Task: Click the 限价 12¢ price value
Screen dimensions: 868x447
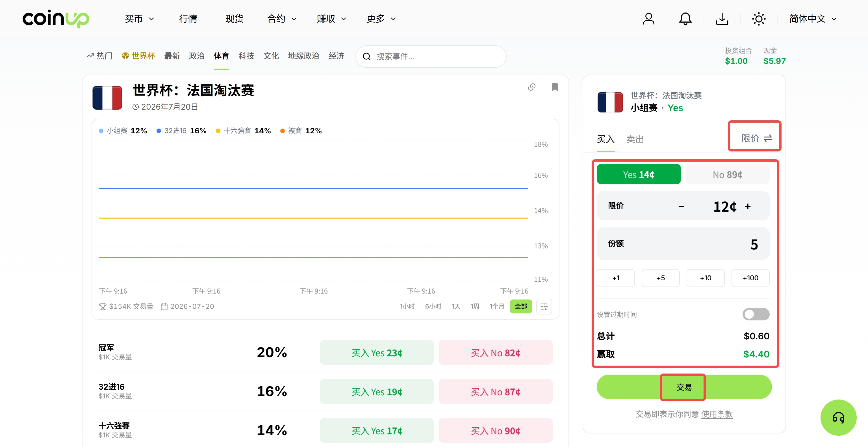Action: tap(725, 206)
